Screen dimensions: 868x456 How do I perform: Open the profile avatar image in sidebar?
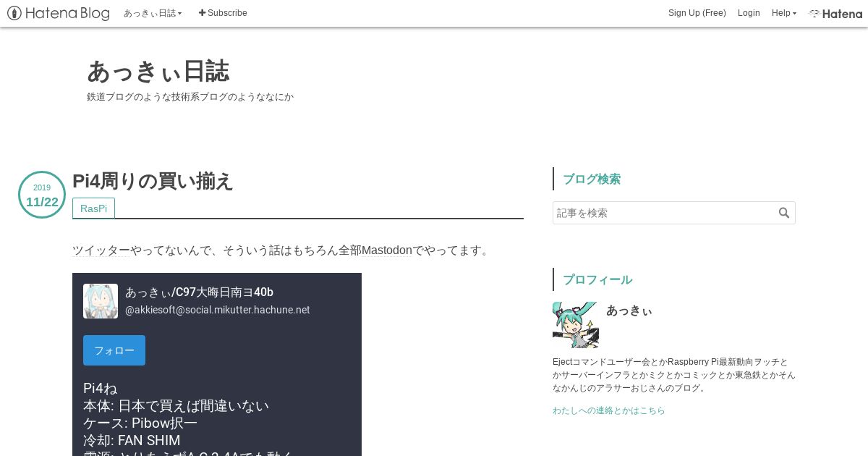click(576, 325)
